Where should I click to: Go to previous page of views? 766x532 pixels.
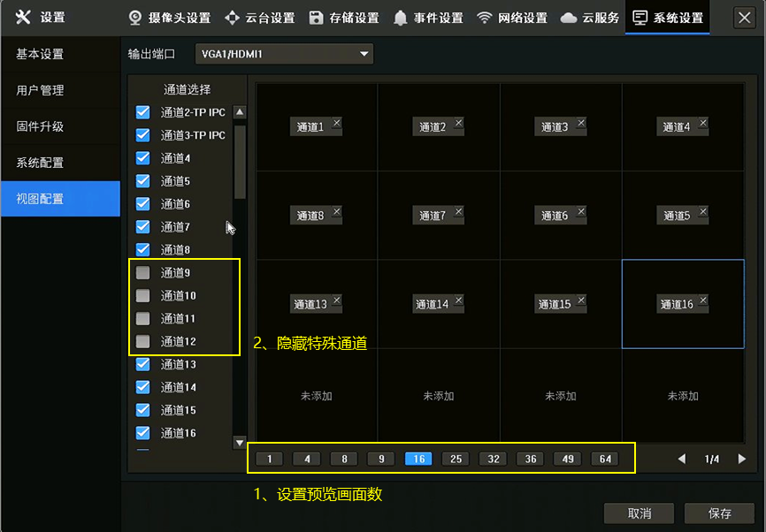pyautogui.click(x=681, y=459)
